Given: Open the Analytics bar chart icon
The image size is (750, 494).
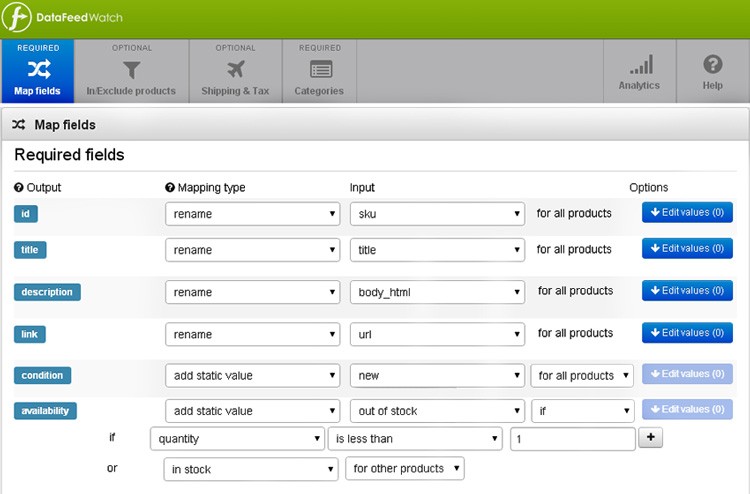Looking at the screenshot, I should 639,66.
